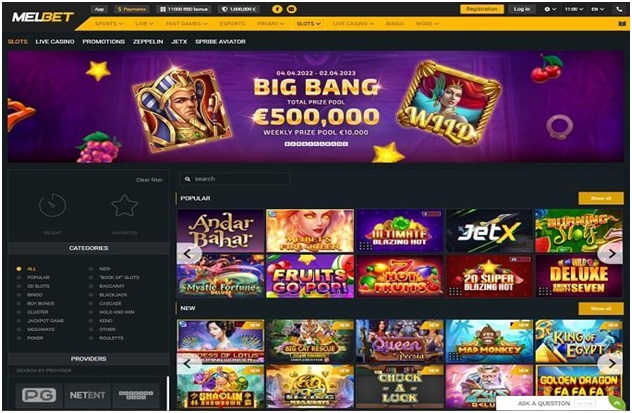The height and width of the screenshot is (413, 632).
Task: Click the phone callback icon
Action: click(620, 9)
